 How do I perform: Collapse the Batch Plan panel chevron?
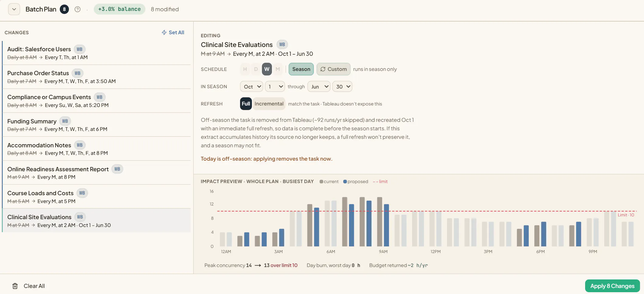[14, 9]
